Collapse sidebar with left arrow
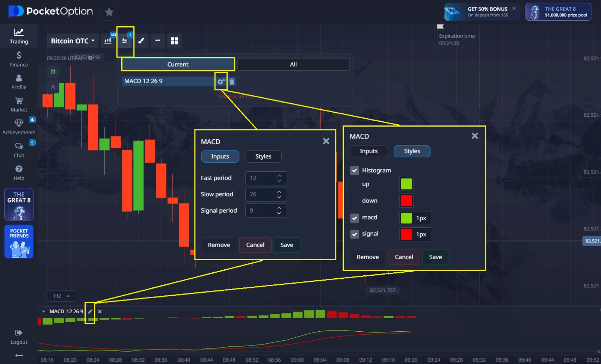Image resolution: width=601 pixels, height=364 pixels. pyautogui.click(x=19, y=355)
